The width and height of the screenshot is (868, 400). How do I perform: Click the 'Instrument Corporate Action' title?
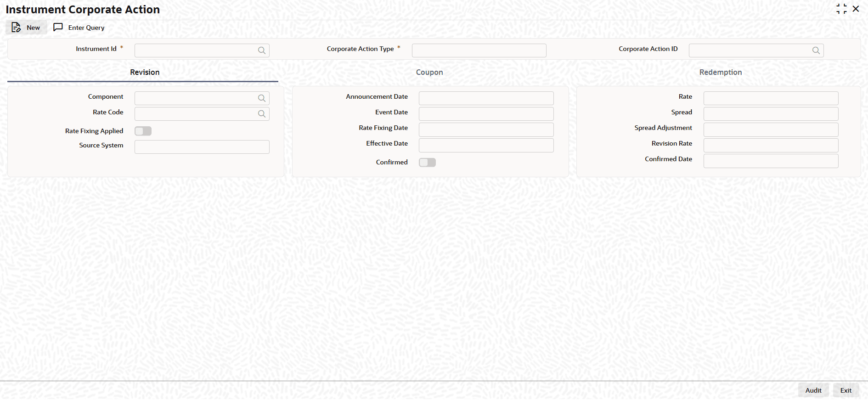coord(83,10)
